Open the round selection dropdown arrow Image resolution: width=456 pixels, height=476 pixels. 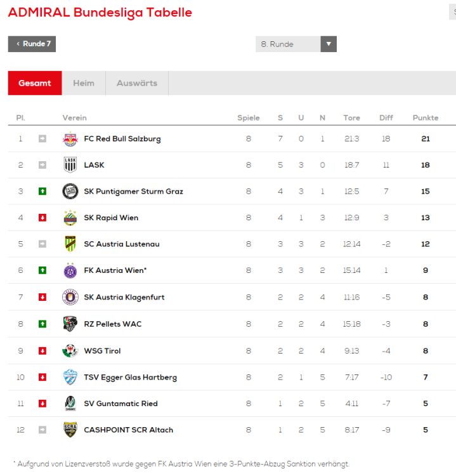click(x=328, y=44)
